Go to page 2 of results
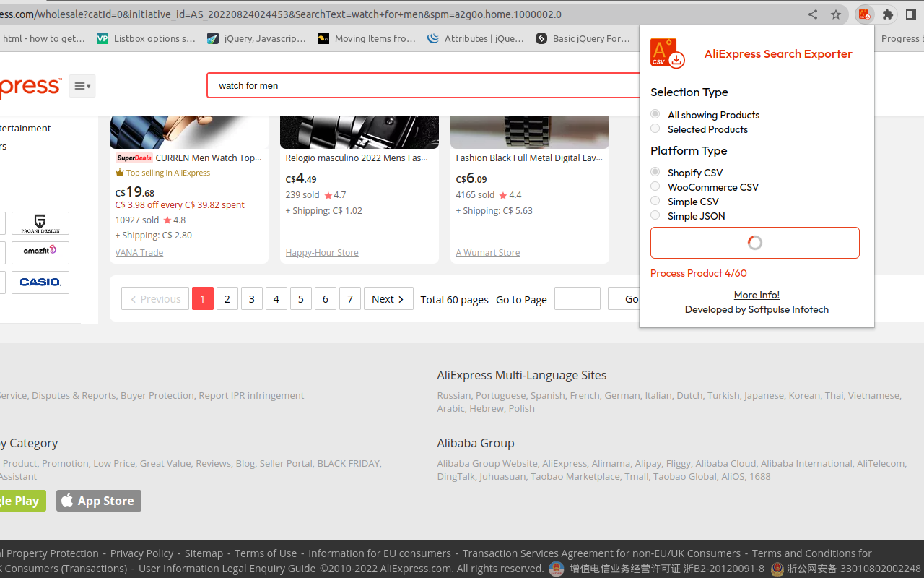Viewport: 924px width, 578px height. point(227,298)
